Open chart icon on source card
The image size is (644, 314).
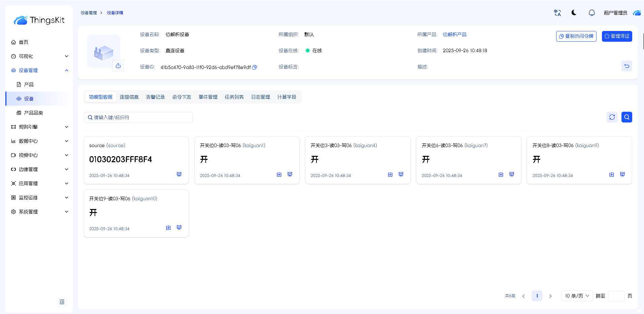pyautogui.click(x=179, y=174)
